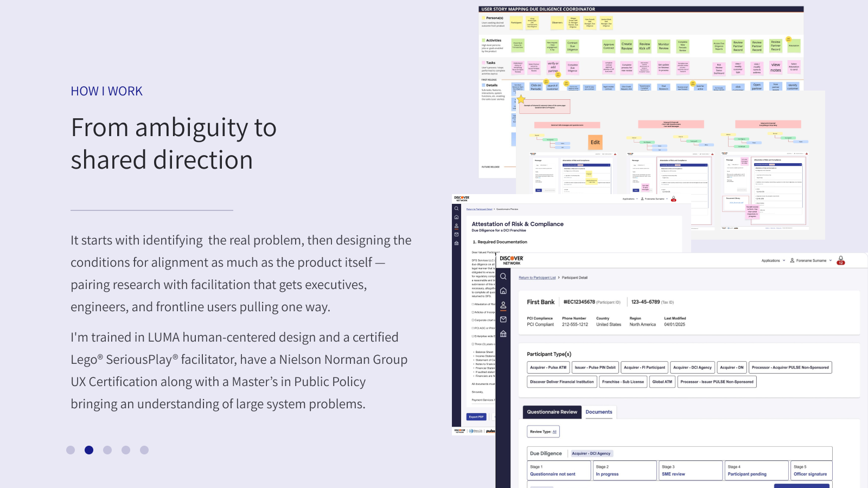The image size is (868, 488).
Task: Click the 'view notes' sticky note
Action: click(x=776, y=67)
